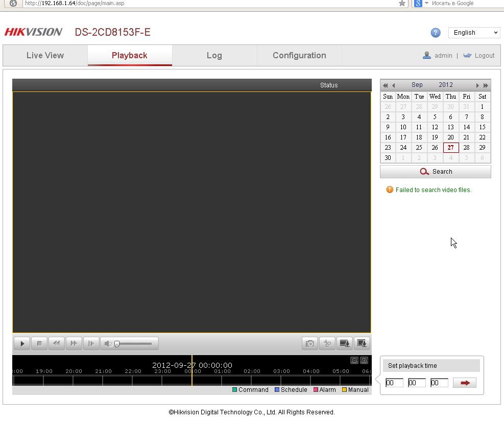The width and height of the screenshot is (504, 421).
Task: Choose September 10 on the calendar
Action: coord(403,127)
